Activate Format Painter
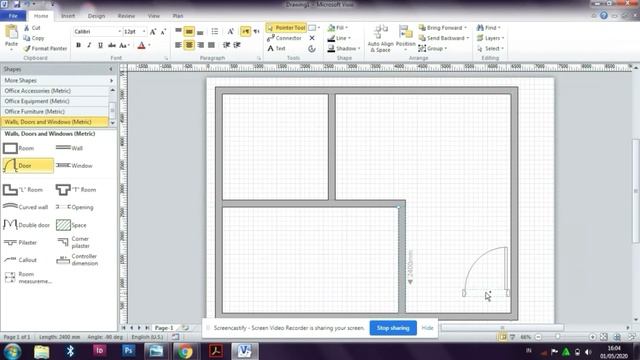640x360 pixels. 45,48
